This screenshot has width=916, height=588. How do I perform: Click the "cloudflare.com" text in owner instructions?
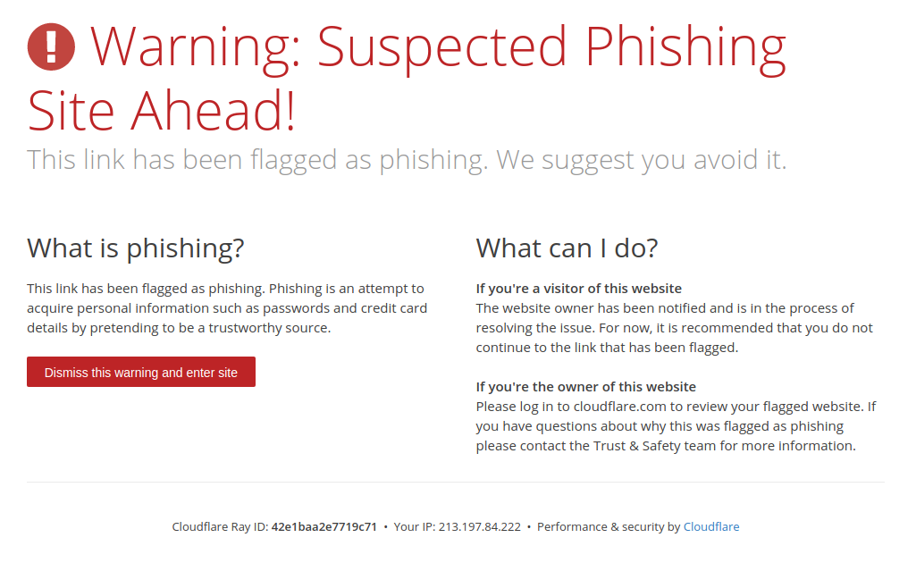(617, 407)
